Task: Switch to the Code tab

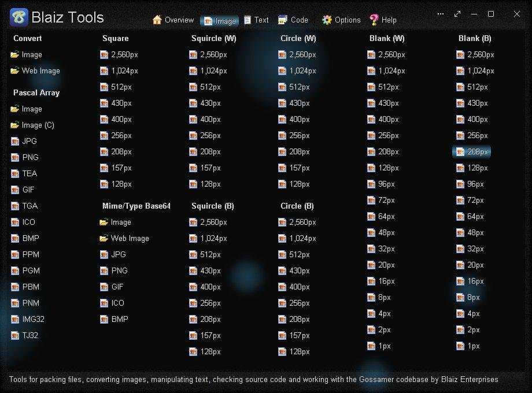Action: pos(293,20)
